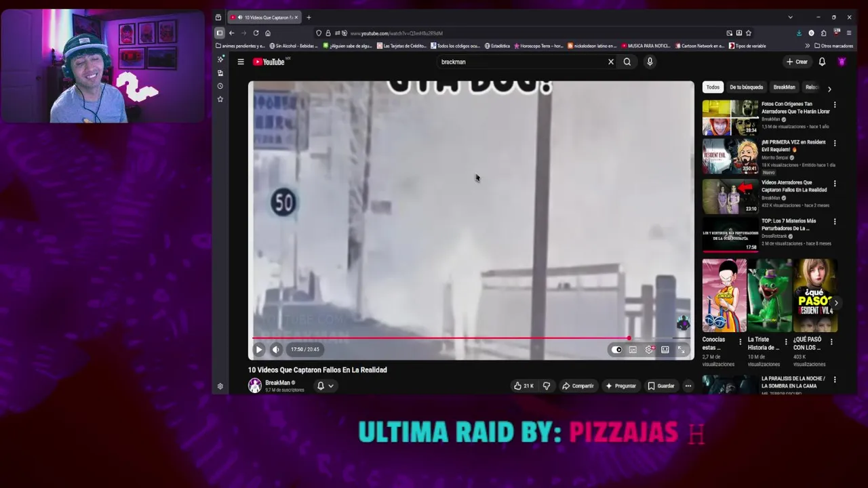868x488 pixels.
Task: Open the YouTube notifications bell in the header
Action: pyautogui.click(x=822, y=62)
